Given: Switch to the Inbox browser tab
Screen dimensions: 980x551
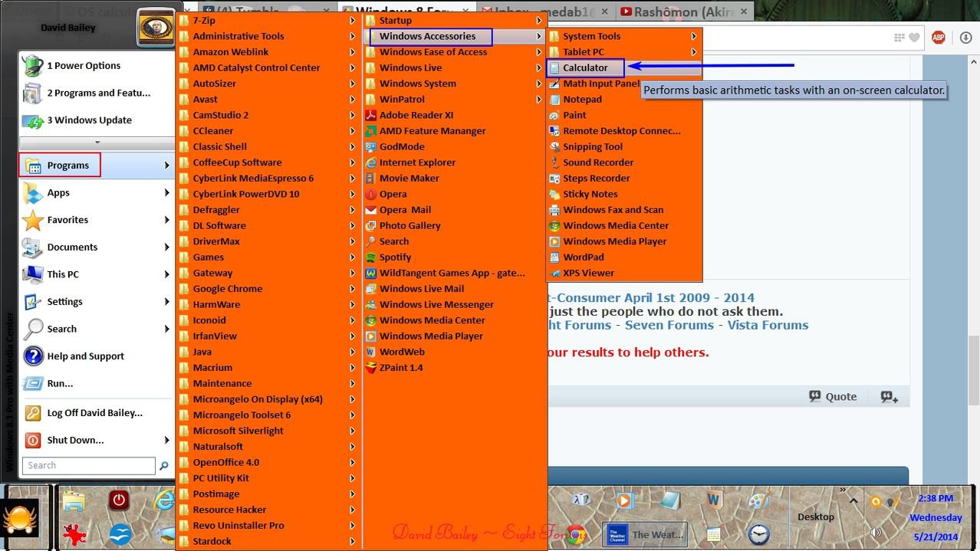Looking at the screenshot, I should (x=544, y=11).
